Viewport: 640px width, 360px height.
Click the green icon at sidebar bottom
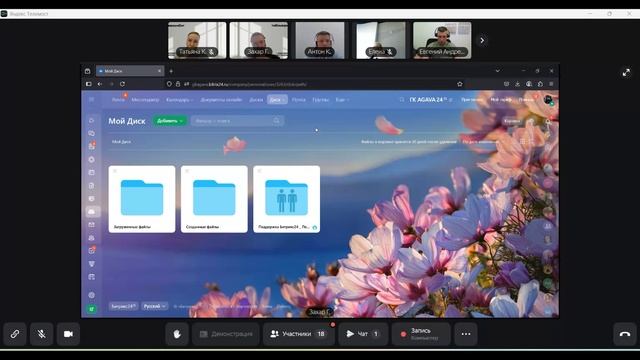coord(92,309)
